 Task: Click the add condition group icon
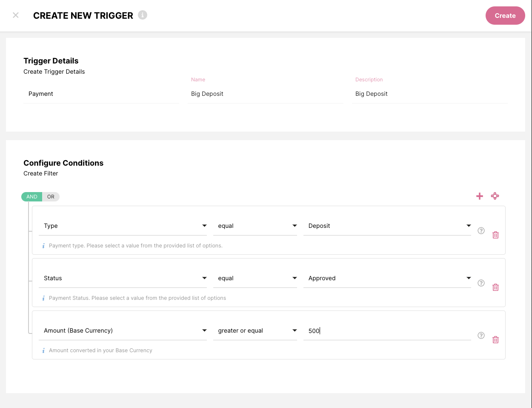point(495,196)
